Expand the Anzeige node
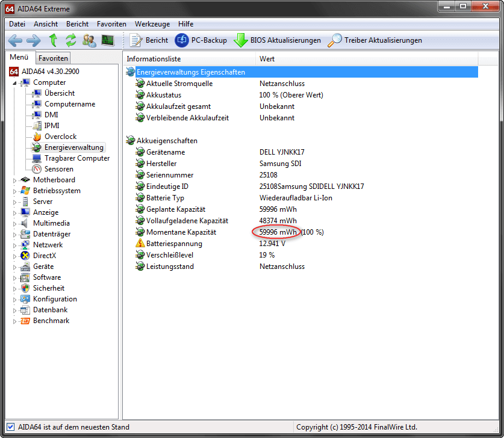 coord(14,213)
